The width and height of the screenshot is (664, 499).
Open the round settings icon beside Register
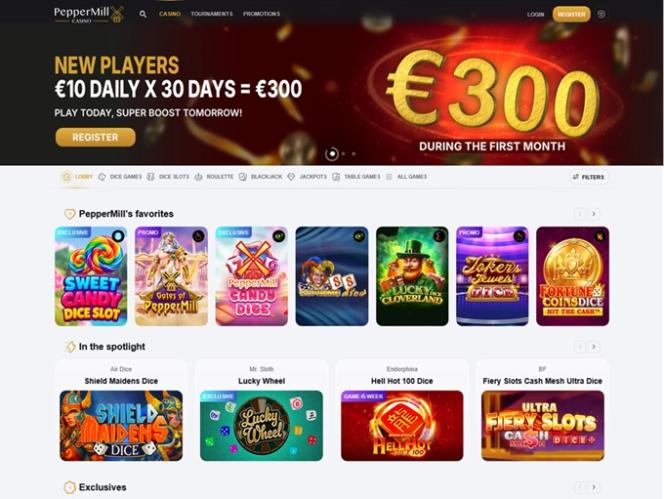pyautogui.click(x=601, y=14)
